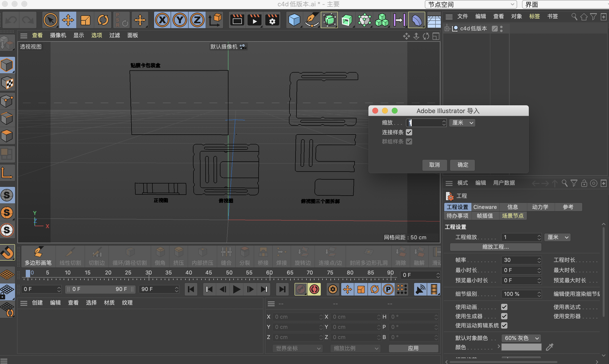Screen dimensions: 609x364
Task: Open Render Settings clapperboard gear icon
Action: (272, 20)
